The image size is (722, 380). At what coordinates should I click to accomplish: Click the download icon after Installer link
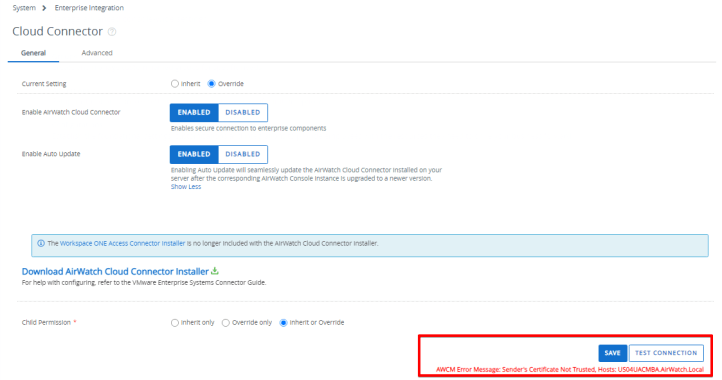pos(215,271)
